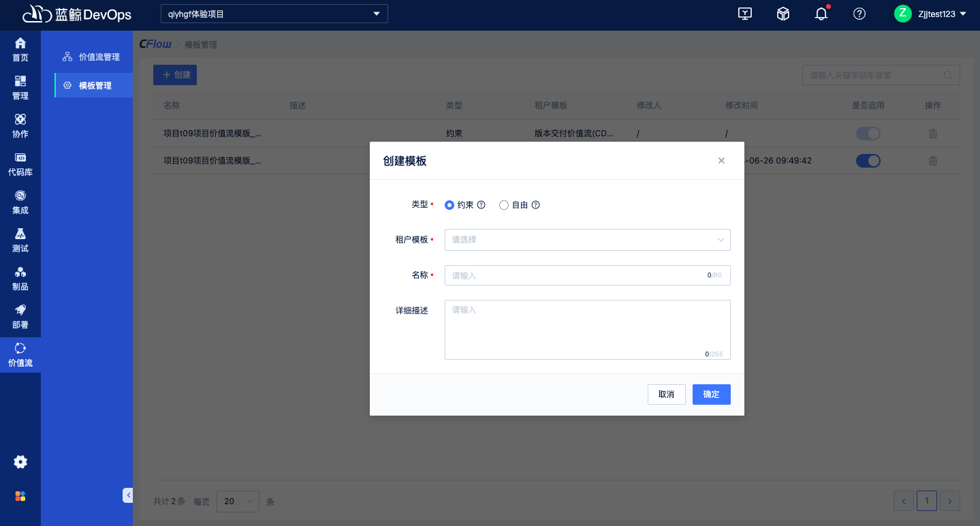This screenshot has width=980, height=526.
Task: Open 模板管理 in side menu
Action: click(x=93, y=85)
